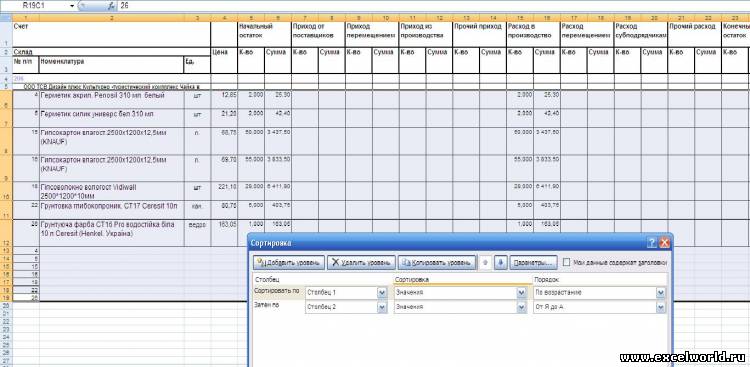
Task: Open 'От Я до А' order dropdown
Action: point(661,307)
